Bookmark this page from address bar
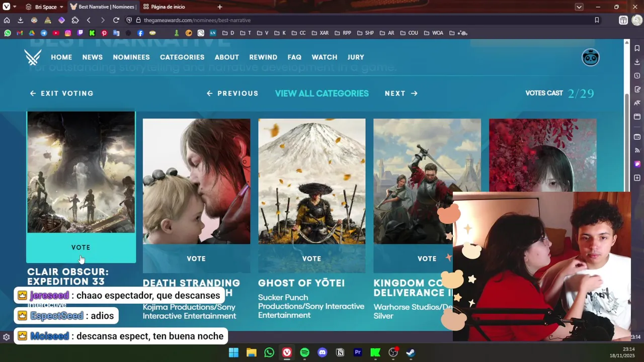The height and width of the screenshot is (362, 644). (597, 20)
